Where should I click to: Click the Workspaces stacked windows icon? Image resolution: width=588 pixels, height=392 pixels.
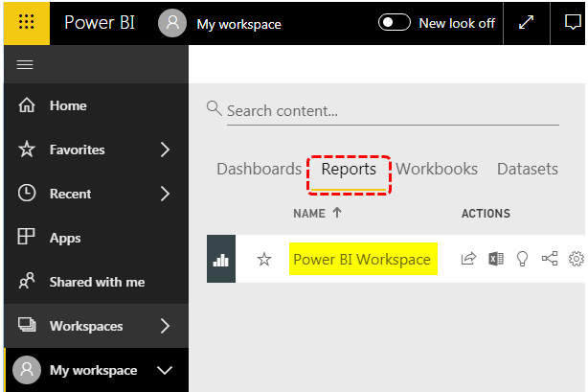point(27,325)
